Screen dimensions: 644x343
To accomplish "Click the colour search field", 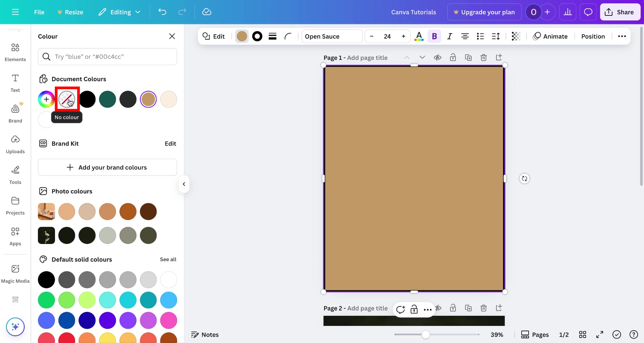I will (x=107, y=56).
